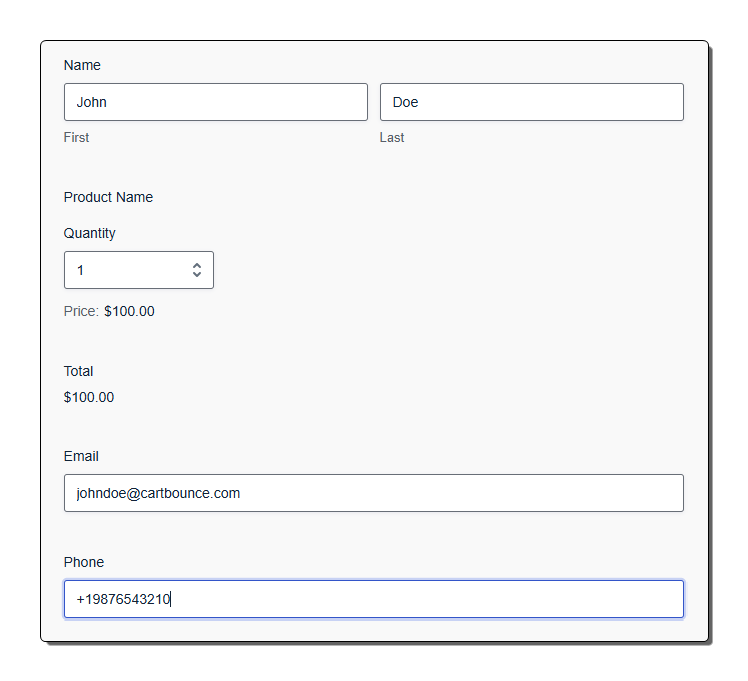This screenshot has height=681, width=748.
Task: Increase quantity with the up arrow
Action: click(x=197, y=265)
